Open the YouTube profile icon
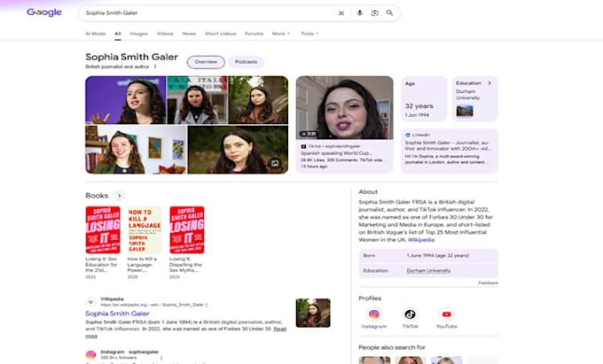This screenshot has height=364, width=603. [x=446, y=314]
